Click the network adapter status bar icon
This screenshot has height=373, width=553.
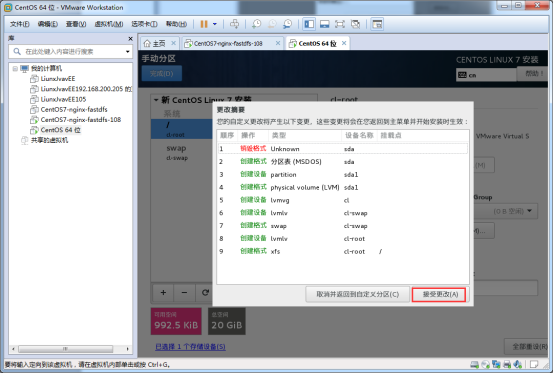pyautogui.click(x=496, y=365)
